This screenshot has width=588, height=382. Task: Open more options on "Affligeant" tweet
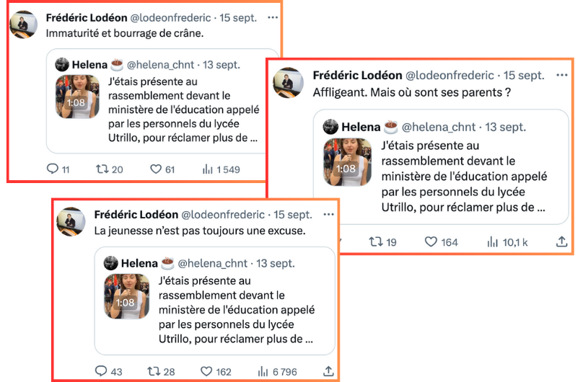pos(560,75)
